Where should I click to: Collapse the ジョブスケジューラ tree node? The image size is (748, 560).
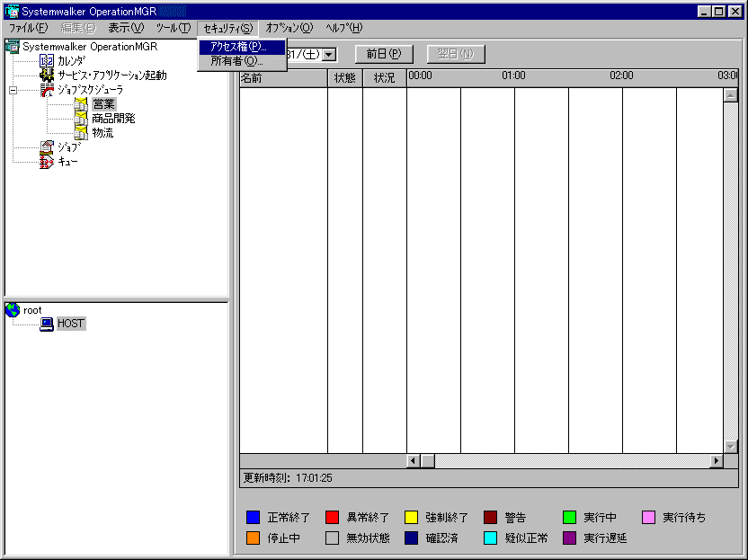[x=13, y=90]
